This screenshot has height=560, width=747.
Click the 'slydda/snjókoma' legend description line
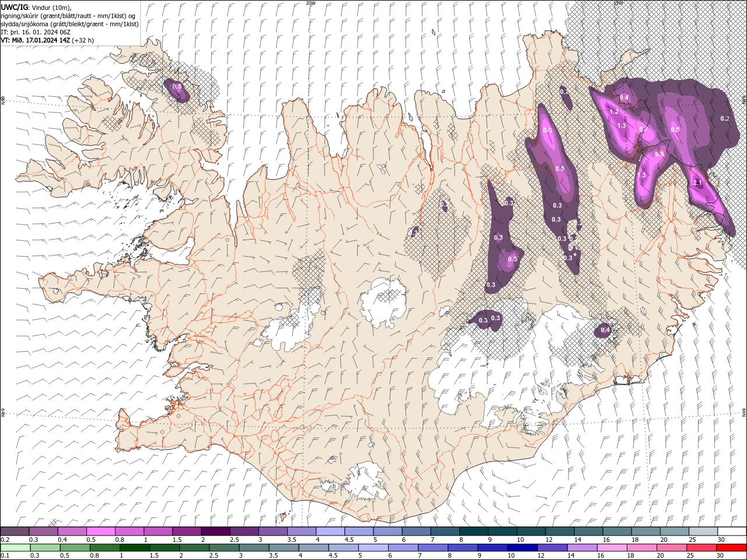coord(69,24)
